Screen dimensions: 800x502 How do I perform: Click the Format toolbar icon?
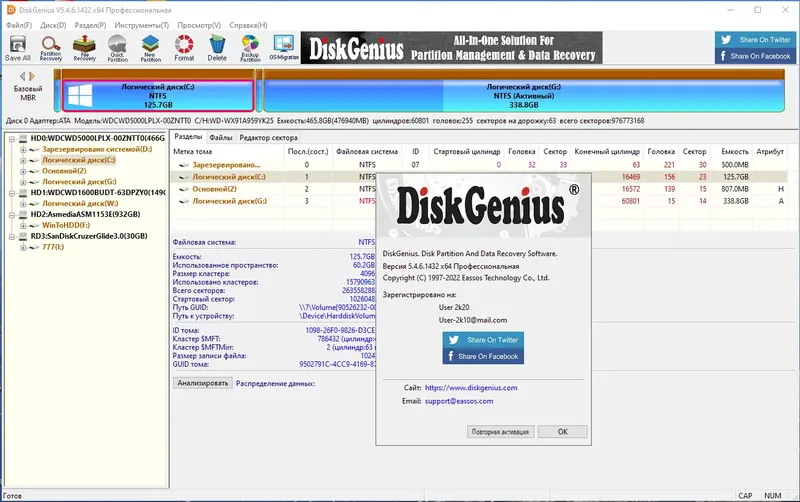point(184,48)
